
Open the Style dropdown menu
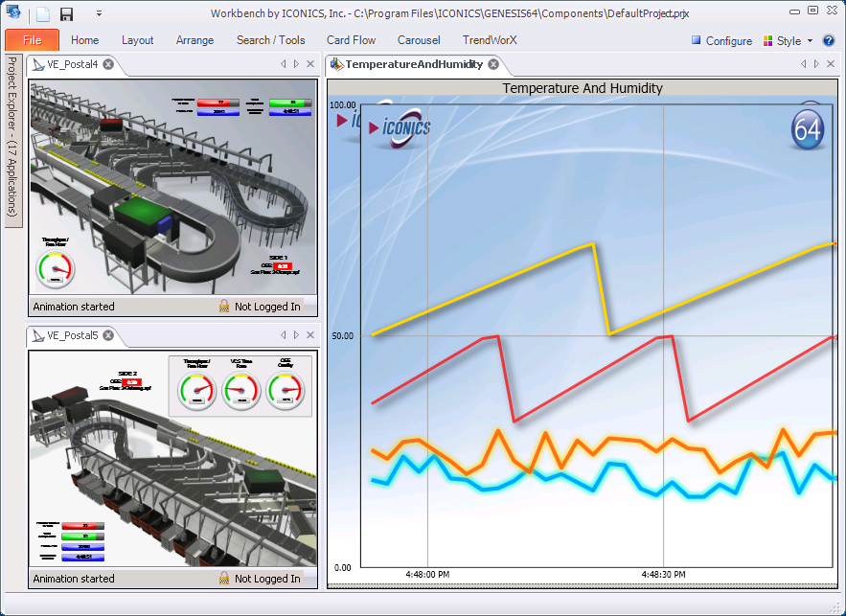click(789, 40)
